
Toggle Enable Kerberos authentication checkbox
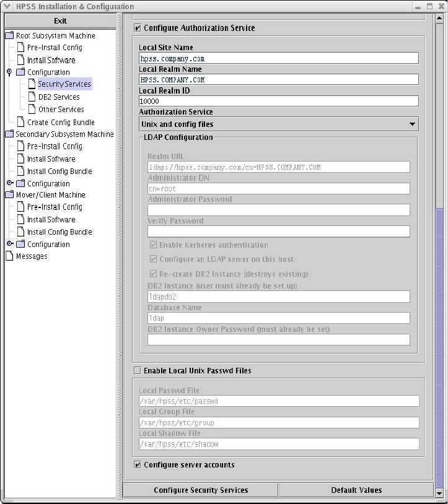(154, 245)
